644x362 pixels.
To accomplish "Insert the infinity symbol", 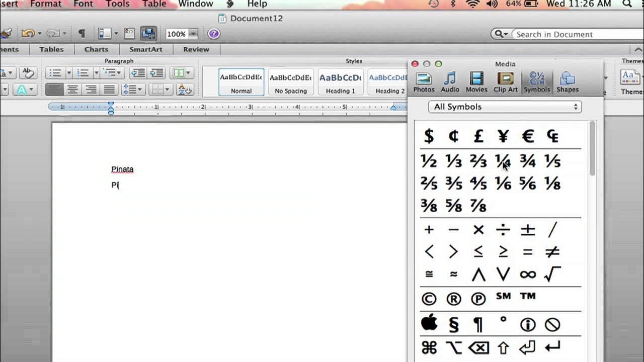I will coord(528,275).
